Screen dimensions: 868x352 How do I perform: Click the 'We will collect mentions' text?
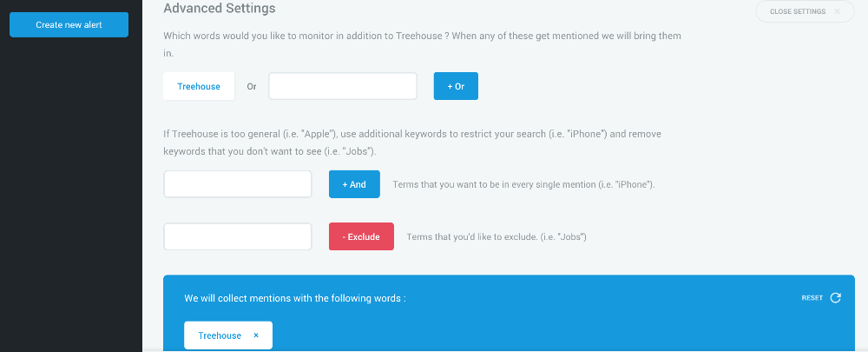coord(295,298)
